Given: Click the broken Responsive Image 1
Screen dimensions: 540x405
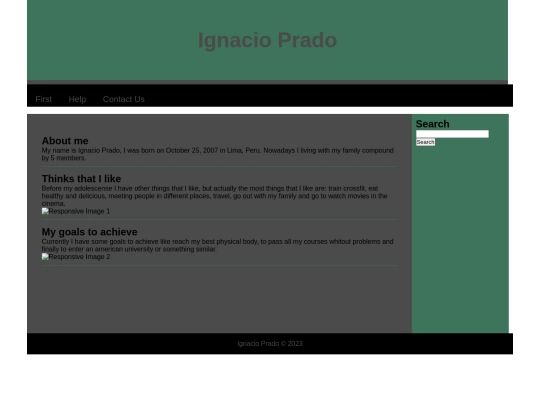Looking at the screenshot, I should tap(76, 211).
